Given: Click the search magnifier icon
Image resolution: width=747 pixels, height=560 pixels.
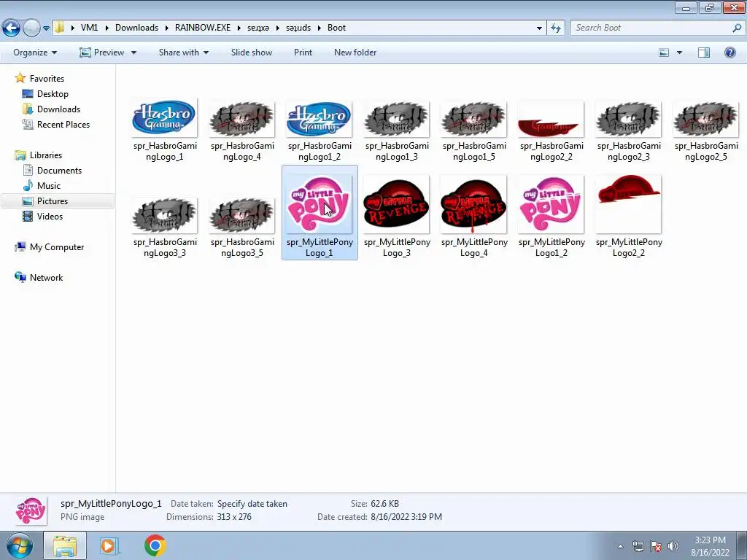Looking at the screenshot, I should (x=737, y=28).
